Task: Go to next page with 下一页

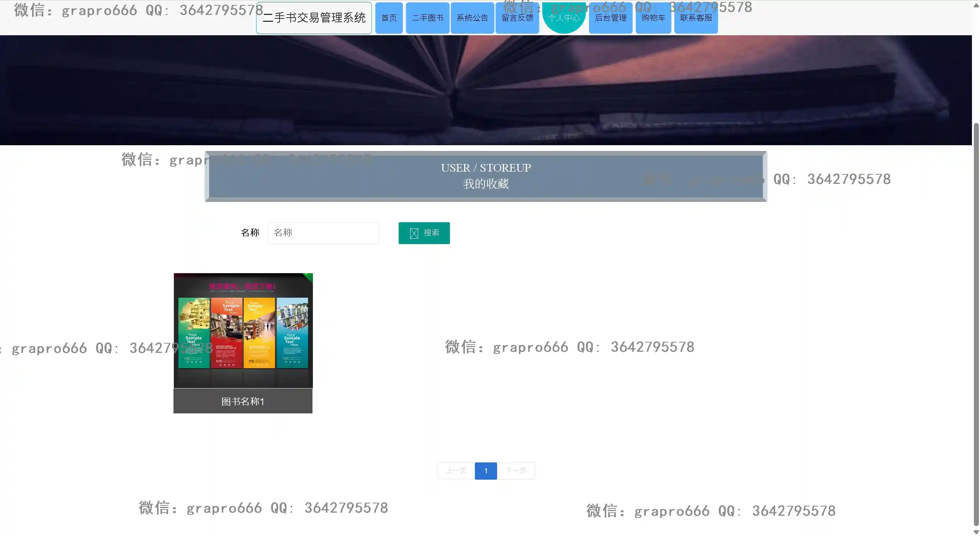Action: [515, 470]
